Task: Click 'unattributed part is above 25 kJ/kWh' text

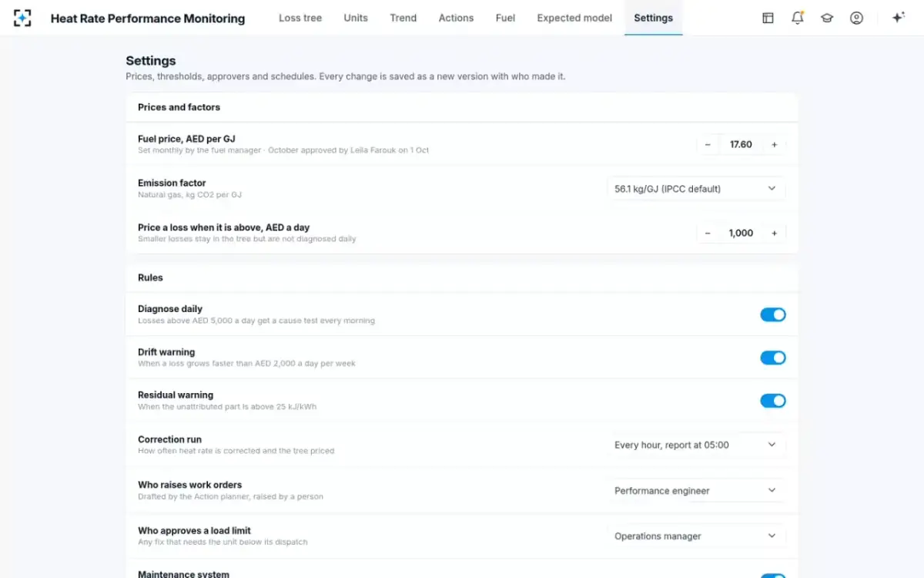Action: pos(227,407)
